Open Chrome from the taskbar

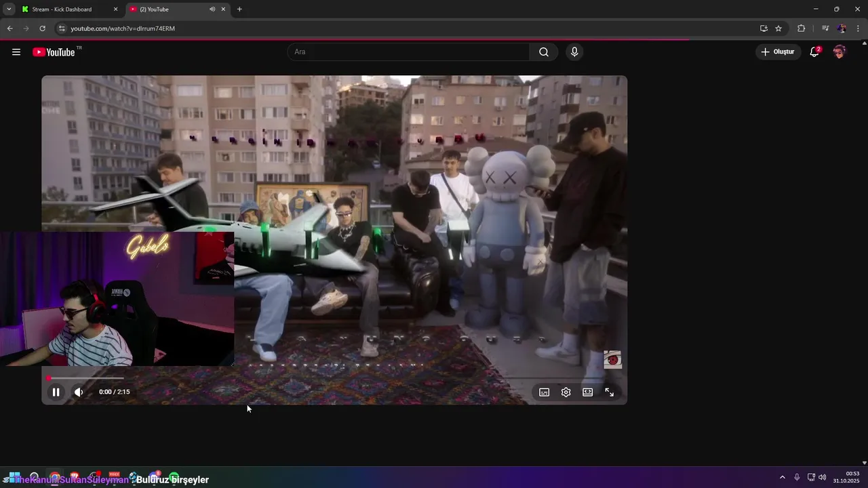(x=54, y=477)
